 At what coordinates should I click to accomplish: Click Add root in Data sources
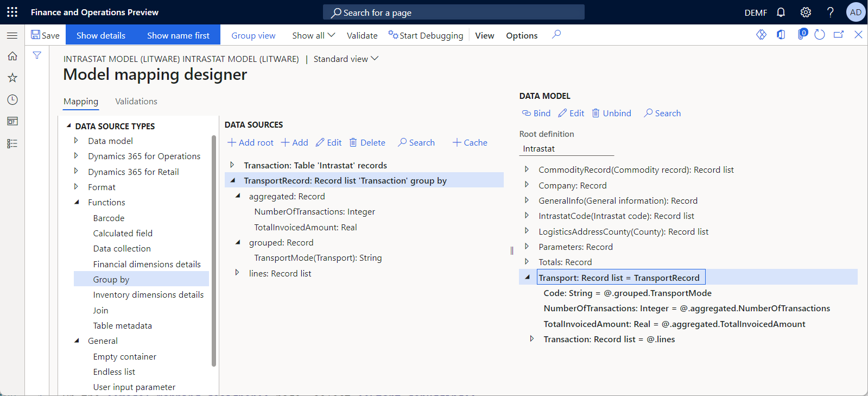[x=250, y=142]
